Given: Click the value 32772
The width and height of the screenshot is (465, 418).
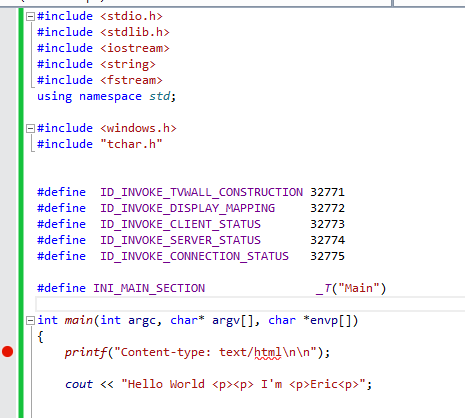Looking at the screenshot, I should (327, 208).
